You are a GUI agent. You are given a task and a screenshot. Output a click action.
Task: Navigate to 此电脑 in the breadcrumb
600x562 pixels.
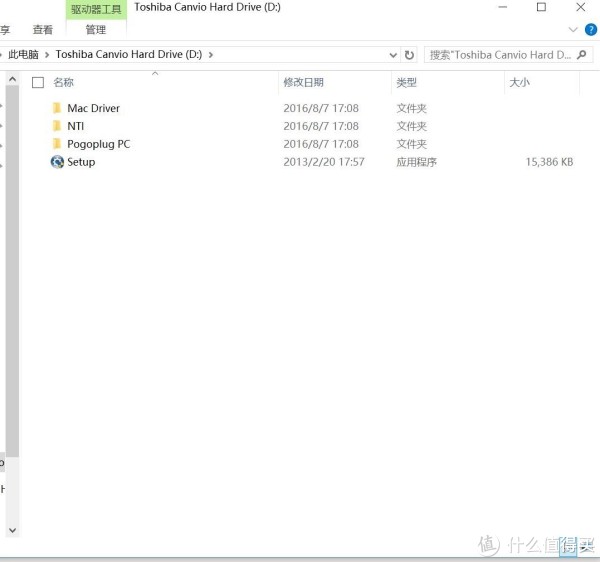pos(23,54)
